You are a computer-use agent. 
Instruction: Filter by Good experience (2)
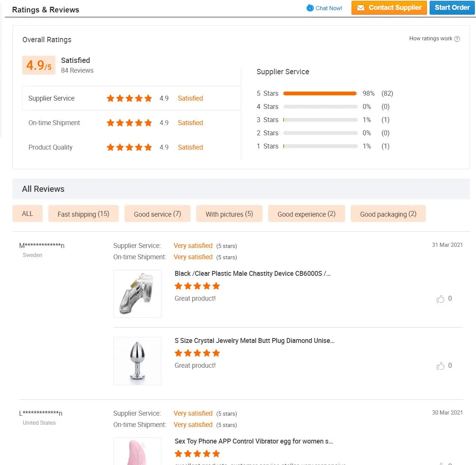pos(306,214)
